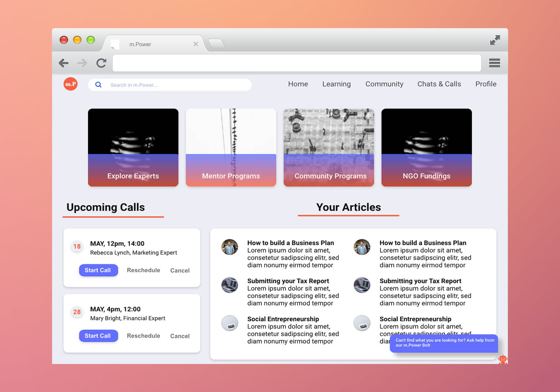This screenshot has width=560, height=392.
Task: Open the Learning menu item
Action: coord(336,84)
